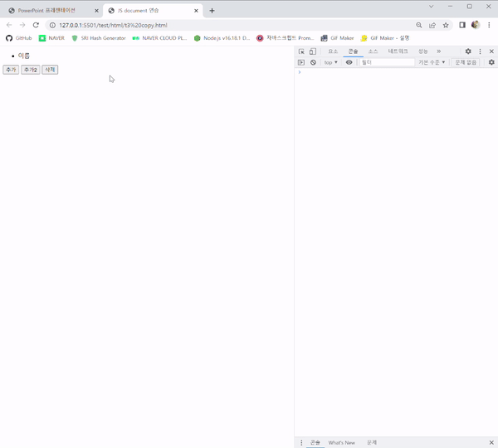Viewport: 498px width, 448px height.
Task: Open the drawer three-dot menu
Action: (x=301, y=442)
